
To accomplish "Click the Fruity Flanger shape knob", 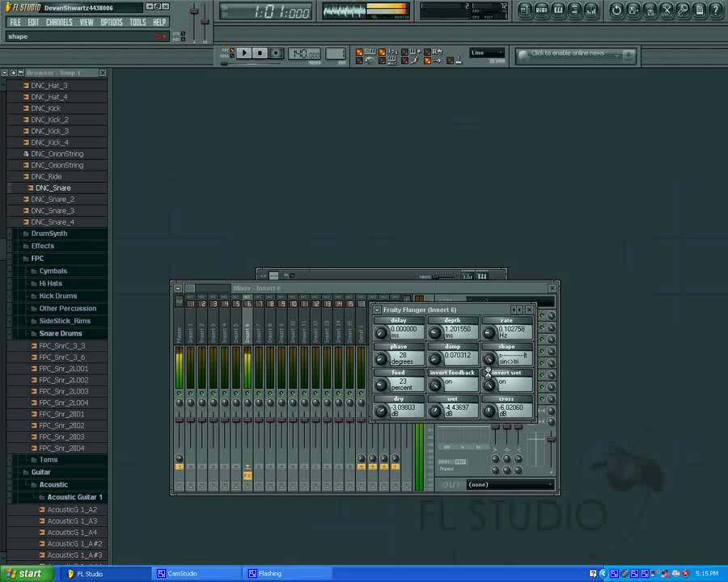I will tap(489, 359).
